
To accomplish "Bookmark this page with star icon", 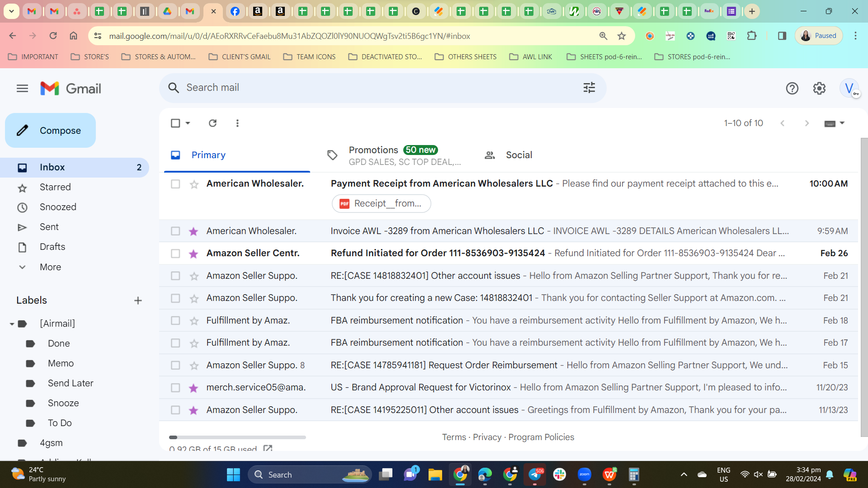I will (622, 36).
